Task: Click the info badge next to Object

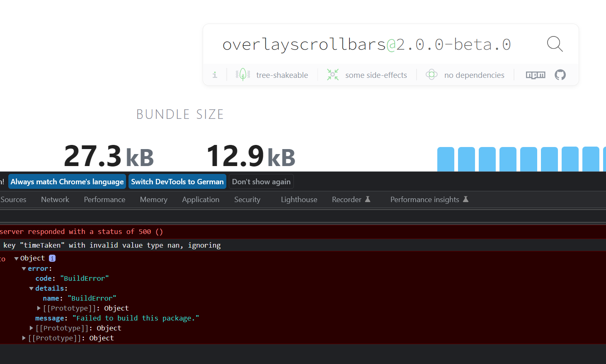Action: tap(52, 258)
